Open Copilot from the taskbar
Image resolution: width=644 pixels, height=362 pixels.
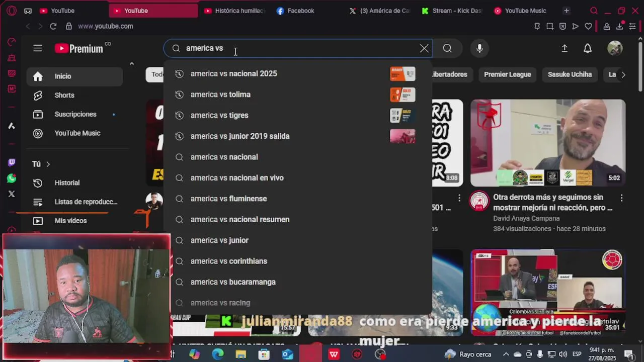point(194,354)
